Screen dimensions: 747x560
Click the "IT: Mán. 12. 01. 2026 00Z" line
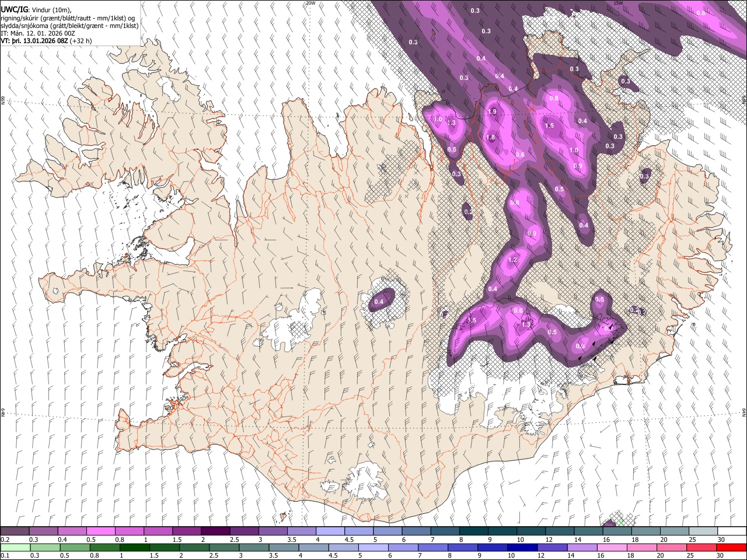pyautogui.click(x=38, y=33)
